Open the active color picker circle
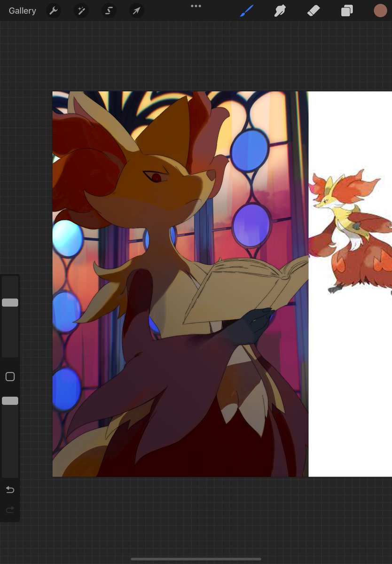 pyautogui.click(x=380, y=10)
